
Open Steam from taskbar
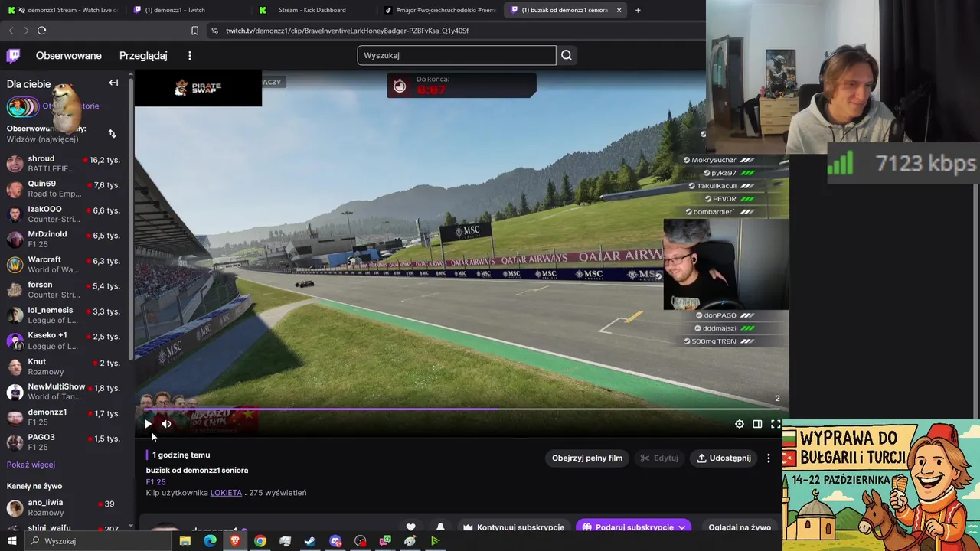coord(310,541)
